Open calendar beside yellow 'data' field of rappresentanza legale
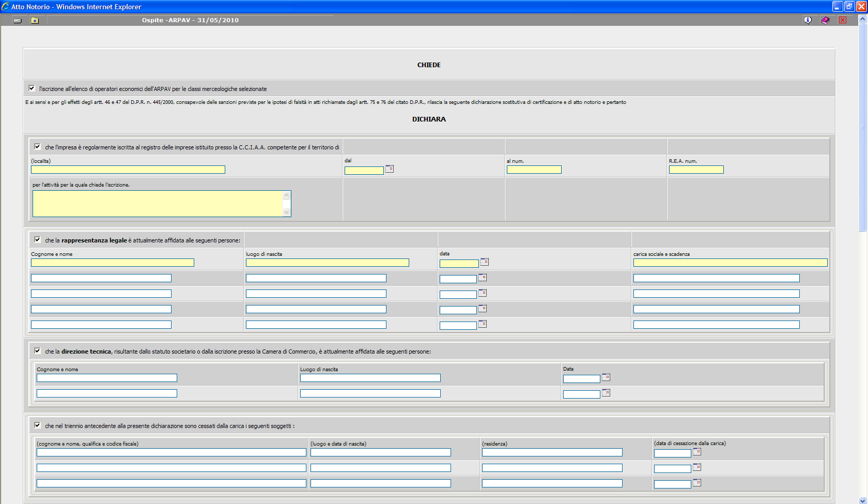868x504 pixels. 485,262
